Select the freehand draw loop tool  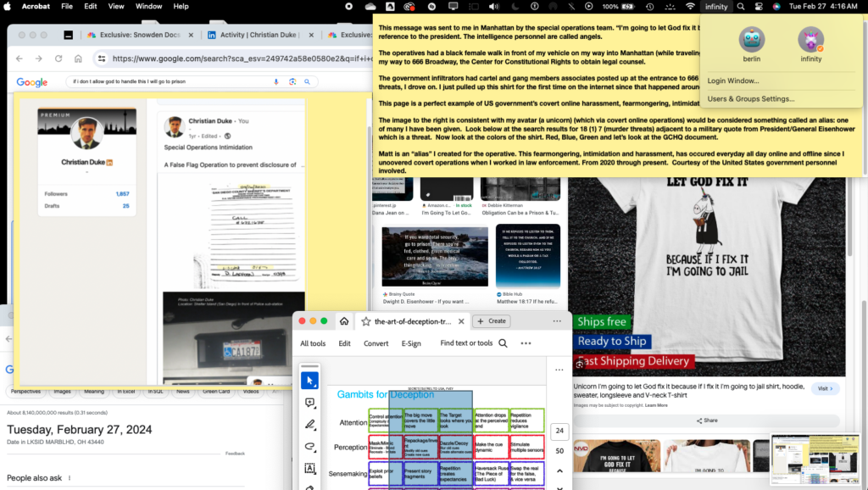310,446
